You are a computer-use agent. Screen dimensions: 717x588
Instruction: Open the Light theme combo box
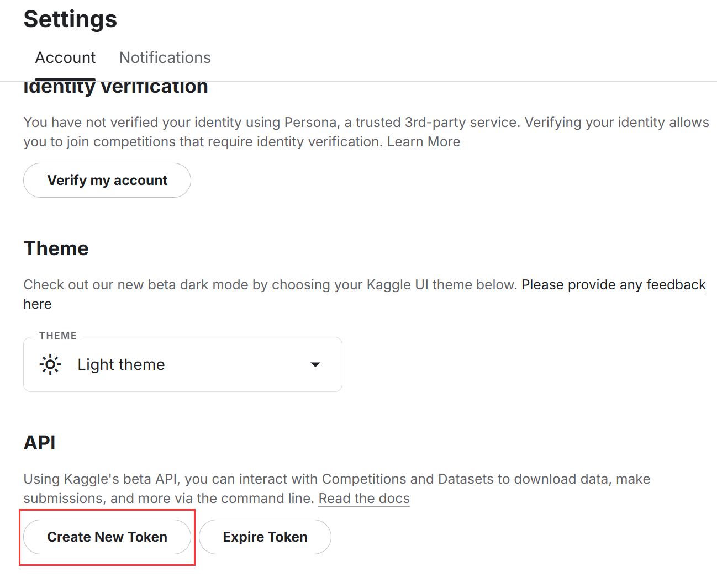point(182,364)
